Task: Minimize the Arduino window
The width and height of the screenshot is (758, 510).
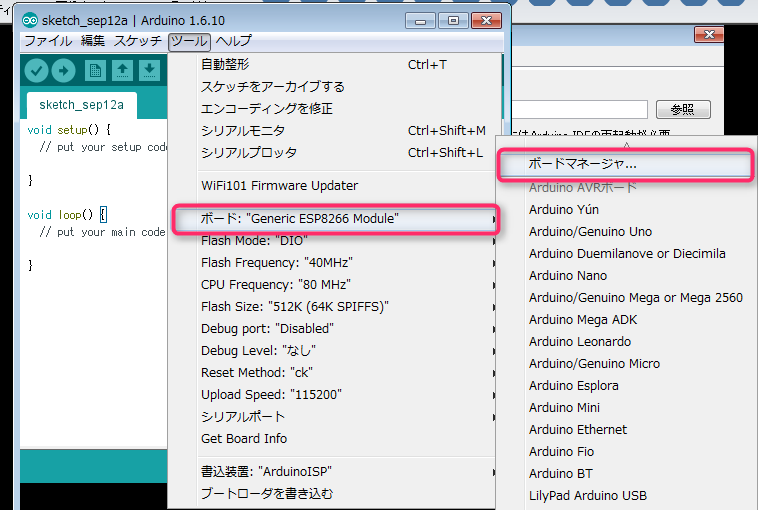Action: pos(421,21)
